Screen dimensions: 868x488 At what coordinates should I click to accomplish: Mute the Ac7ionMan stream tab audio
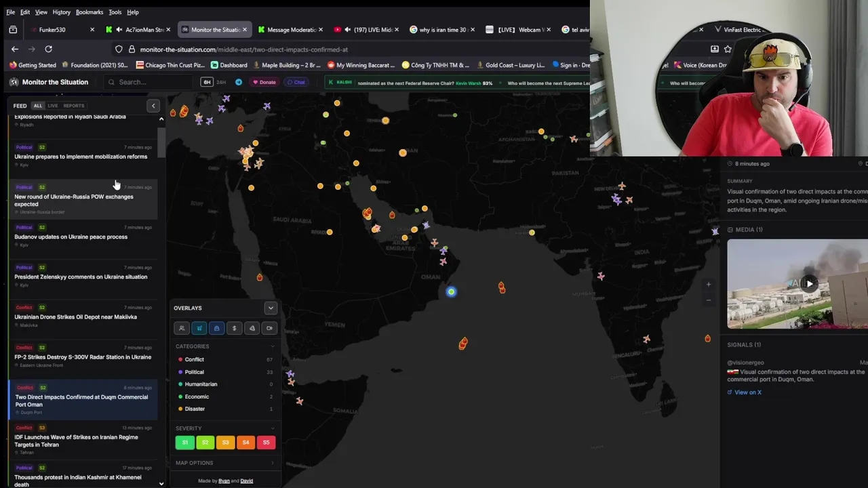tap(119, 30)
